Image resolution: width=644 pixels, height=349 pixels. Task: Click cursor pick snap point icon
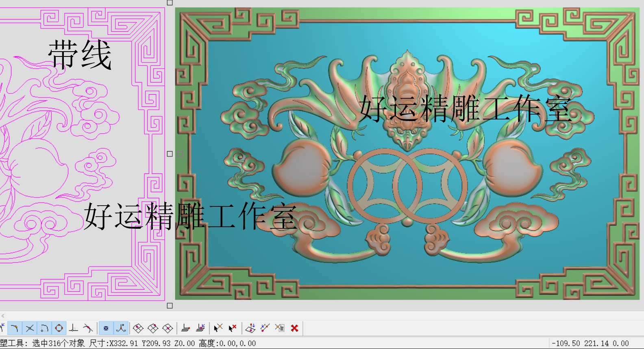[x=218, y=328]
